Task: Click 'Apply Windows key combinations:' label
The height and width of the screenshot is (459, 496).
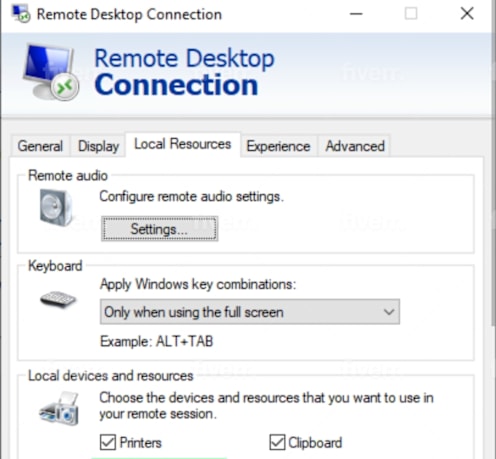Action: pos(198,285)
